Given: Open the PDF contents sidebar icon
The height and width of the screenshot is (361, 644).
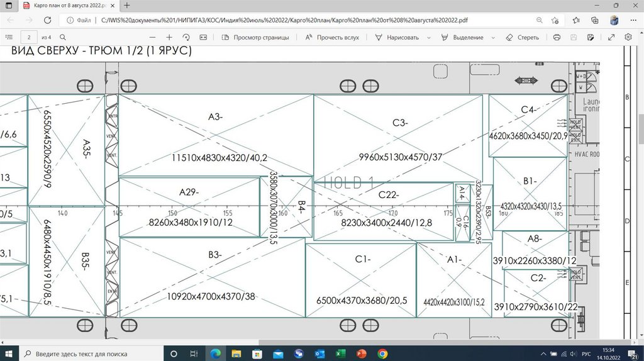Looking at the screenshot, I should [9, 37].
